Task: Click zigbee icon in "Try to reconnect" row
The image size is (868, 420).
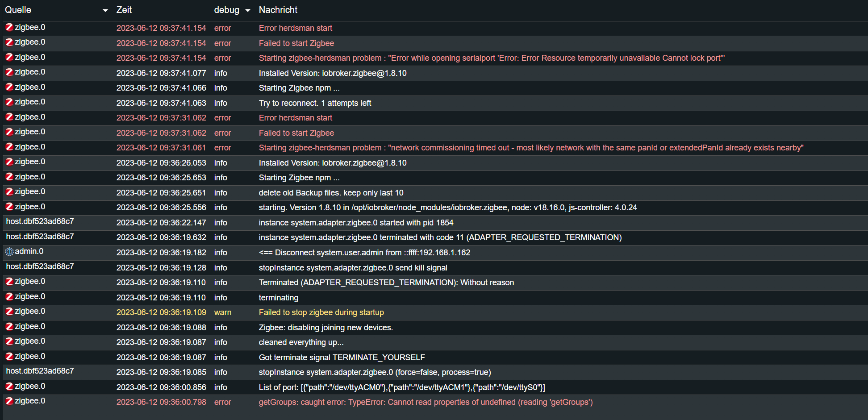Action: tap(9, 102)
